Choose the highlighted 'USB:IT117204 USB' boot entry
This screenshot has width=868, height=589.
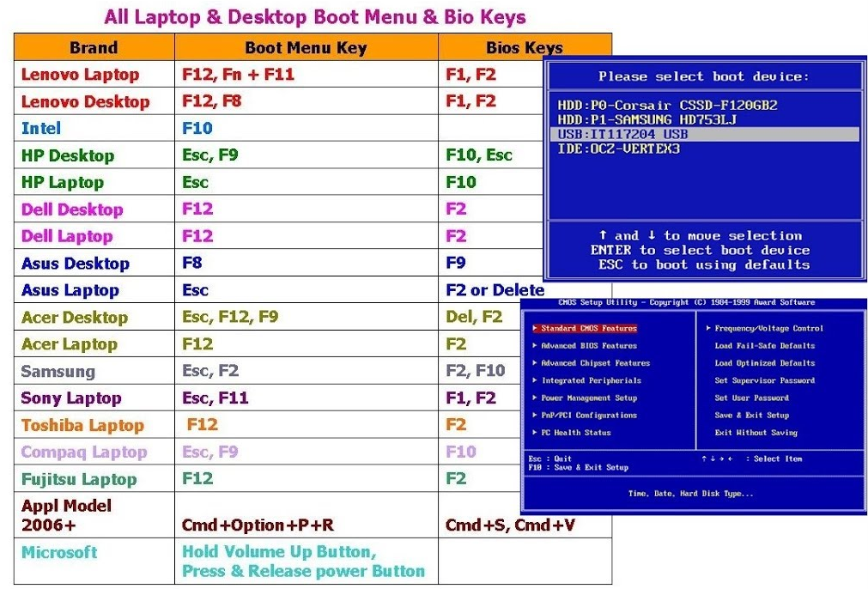(x=705, y=135)
